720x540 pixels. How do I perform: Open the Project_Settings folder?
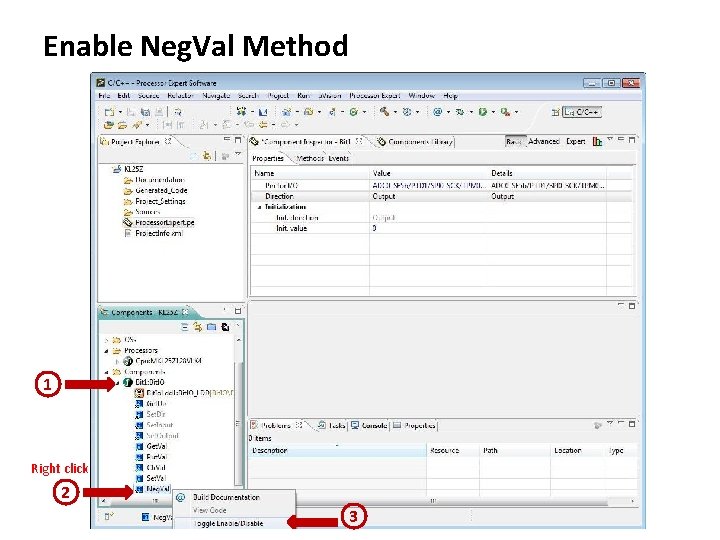click(x=160, y=202)
